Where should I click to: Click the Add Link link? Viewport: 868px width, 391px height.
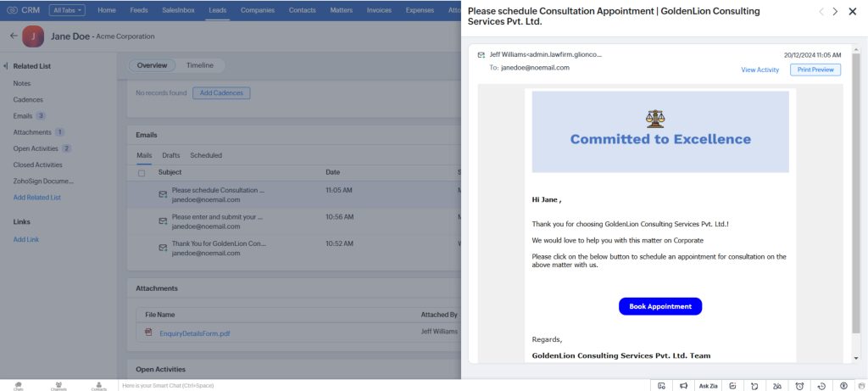click(26, 239)
